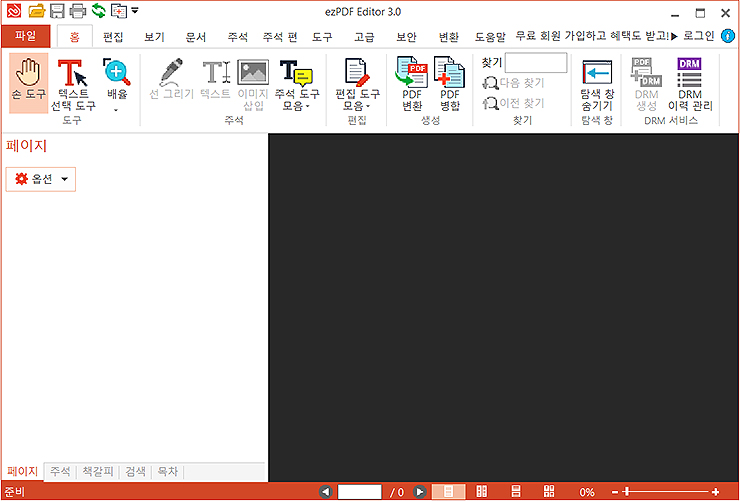Open 편집 도구 모음 collection
Screen dimensions: 740x501
[358, 85]
